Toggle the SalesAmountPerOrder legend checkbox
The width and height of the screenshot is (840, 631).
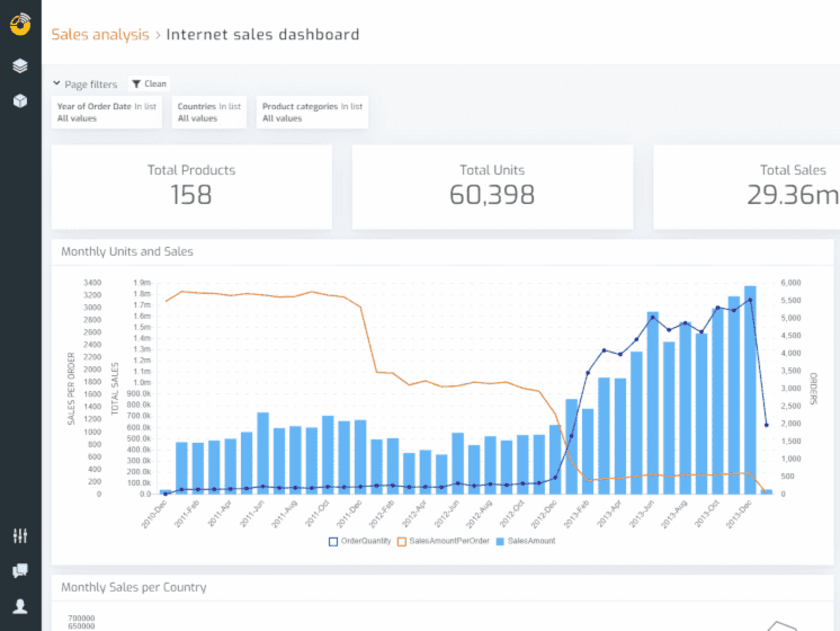[x=402, y=541]
